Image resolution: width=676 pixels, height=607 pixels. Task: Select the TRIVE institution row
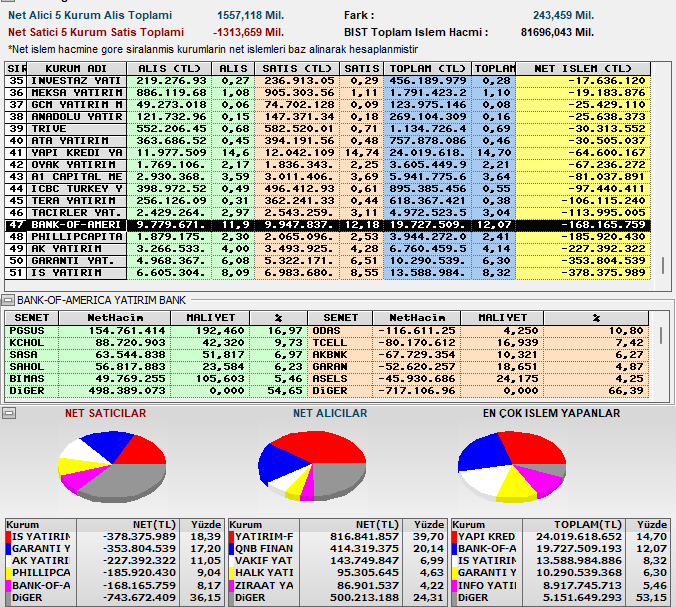coord(328,129)
